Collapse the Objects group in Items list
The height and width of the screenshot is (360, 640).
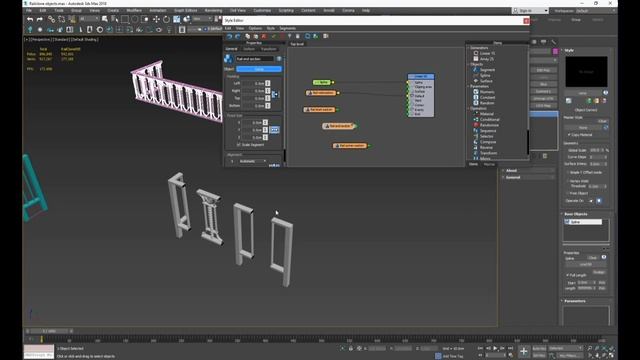[469, 64]
